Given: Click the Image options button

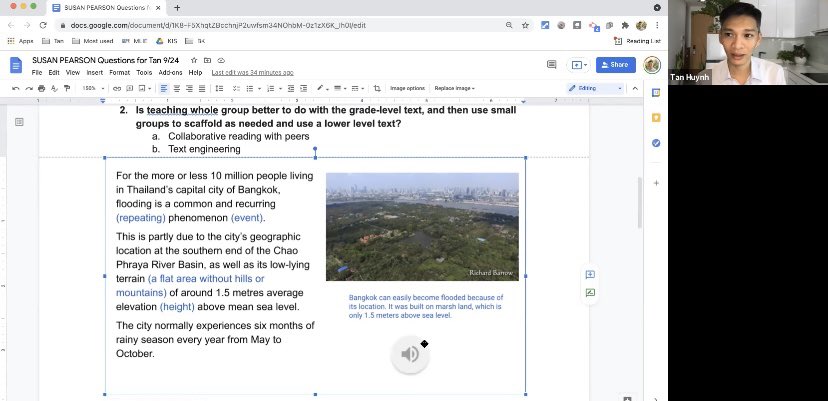Looking at the screenshot, I should coord(407,88).
